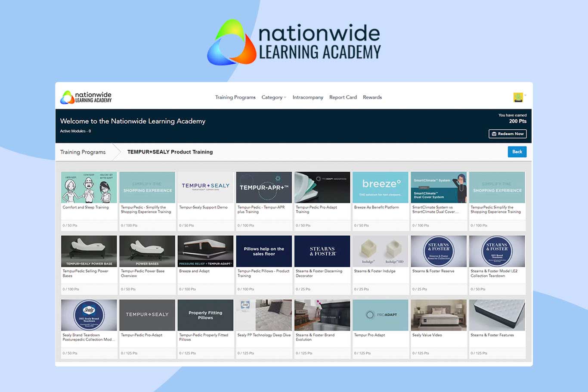
Task: Open the Tempur Pro Adapt module tile
Action: 380,315
